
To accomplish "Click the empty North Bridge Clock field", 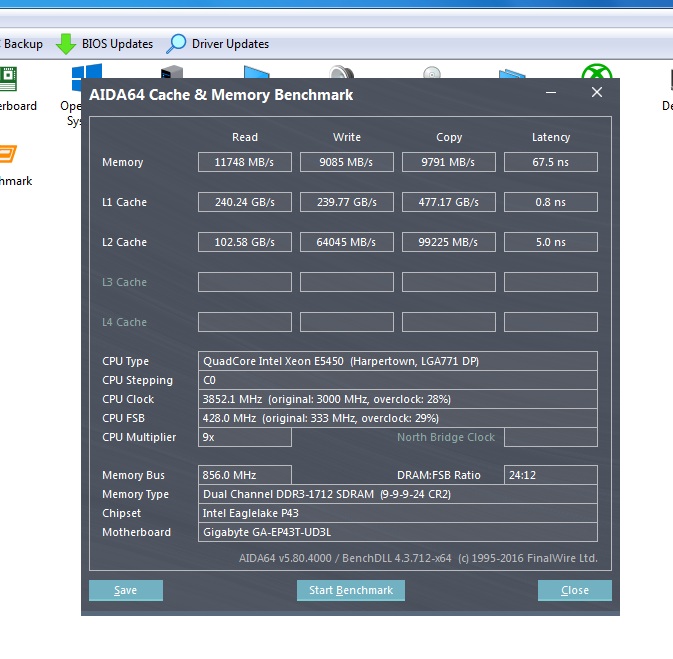I will tap(551, 437).
